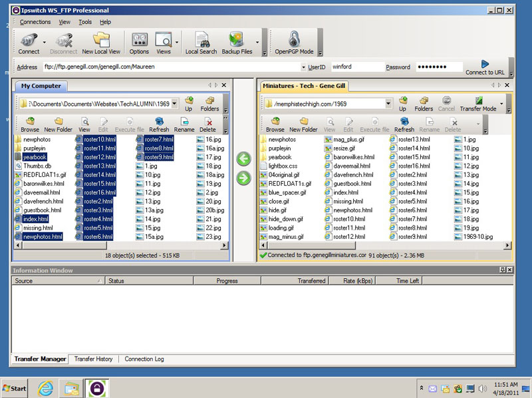Close the Information Window panel
This screenshot has height=398, width=532.
(509, 270)
